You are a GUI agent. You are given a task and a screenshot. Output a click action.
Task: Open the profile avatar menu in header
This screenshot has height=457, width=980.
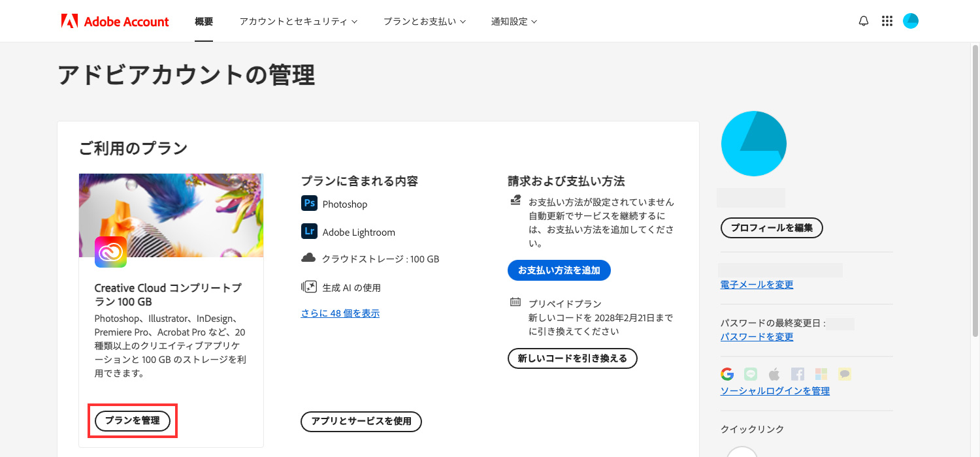click(911, 21)
